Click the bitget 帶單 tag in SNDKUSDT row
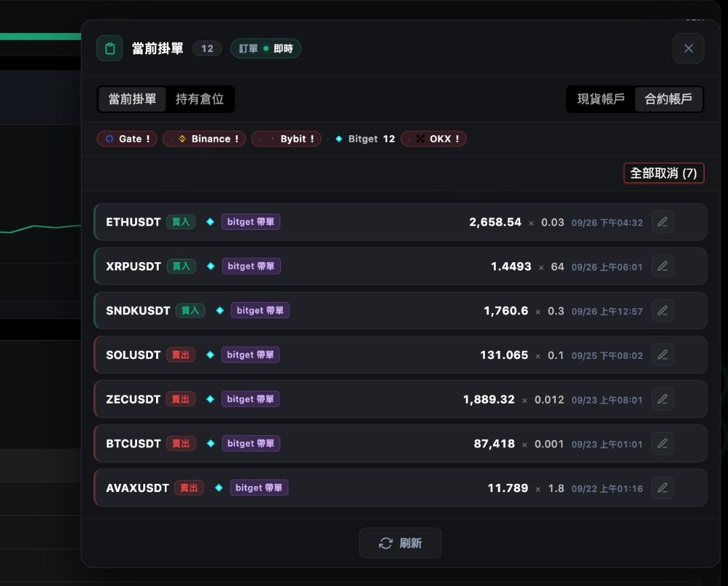The image size is (728, 586). (260, 310)
